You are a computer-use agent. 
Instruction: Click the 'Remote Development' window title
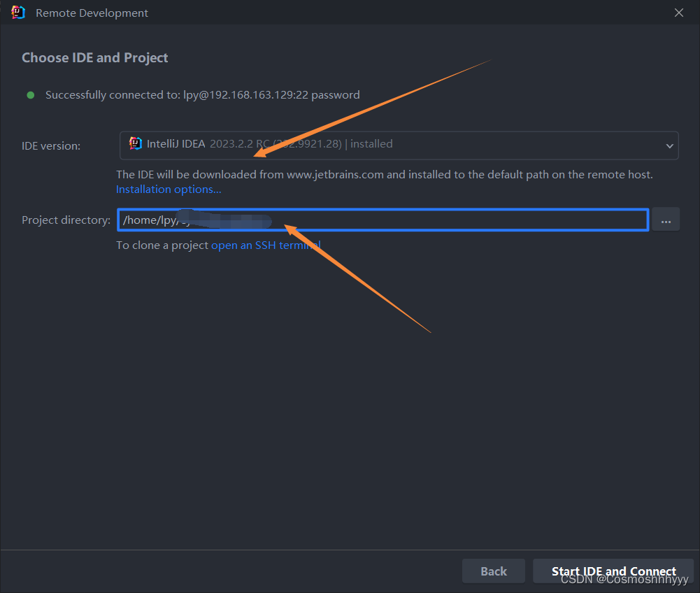(92, 13)
